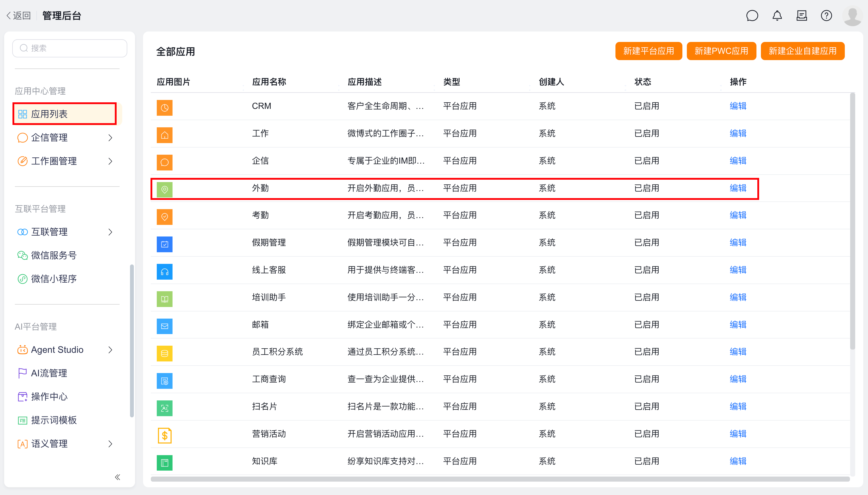Click the 线上客服 headset icon
The height and width of the screenshot is (495, 868).
(x=164, y=272)
